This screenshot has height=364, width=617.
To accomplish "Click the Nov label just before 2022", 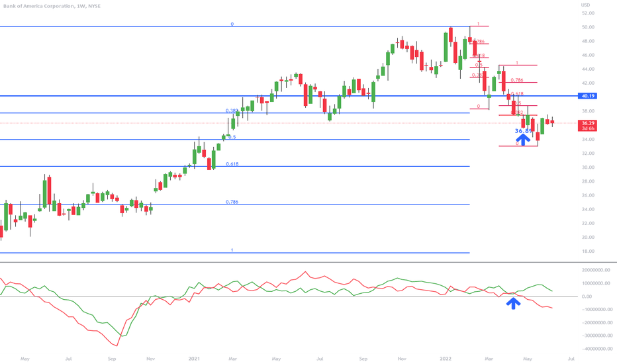I will [402, 359].
